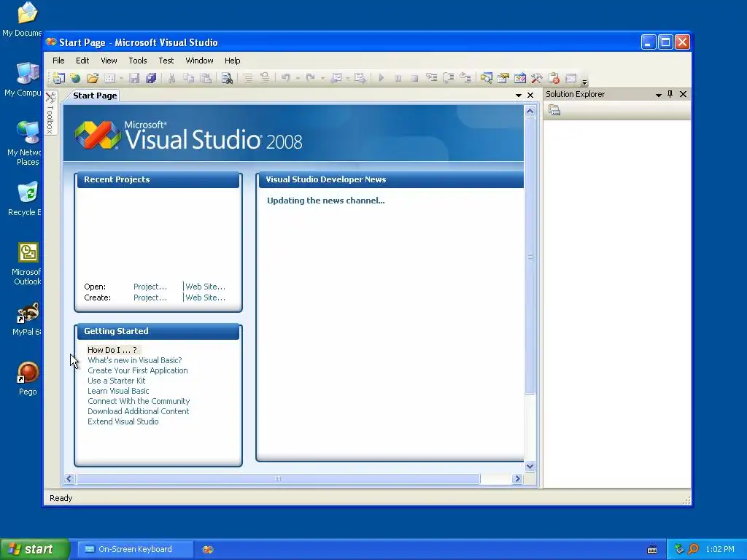Screen dimensions: 747x560
Task: Click the Solution Explorer toolbar icon
Action: coord(487,78)
